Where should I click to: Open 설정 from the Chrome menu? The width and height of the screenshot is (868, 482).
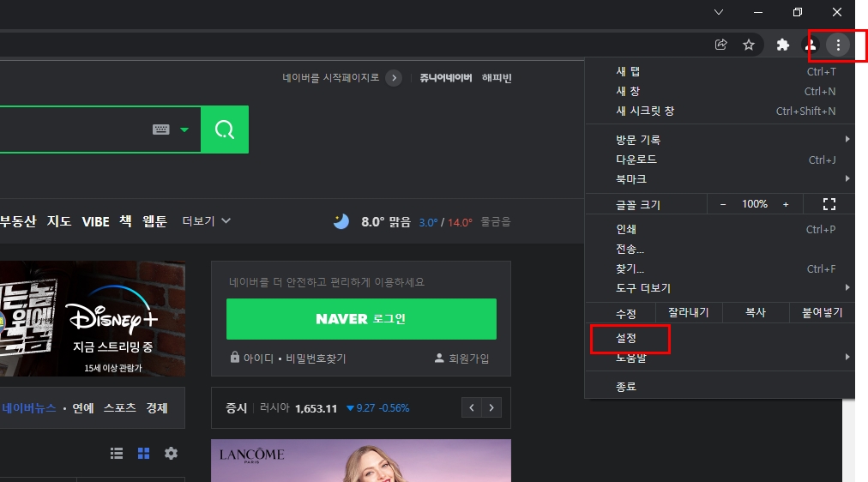[x=720, y=338]
